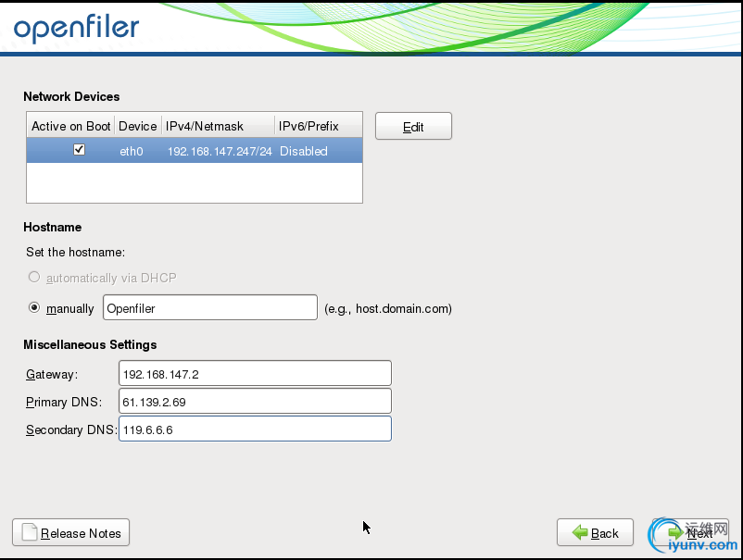The image size is (743, 560).
Task: Click the Device column header
Action: pos(138,127)
